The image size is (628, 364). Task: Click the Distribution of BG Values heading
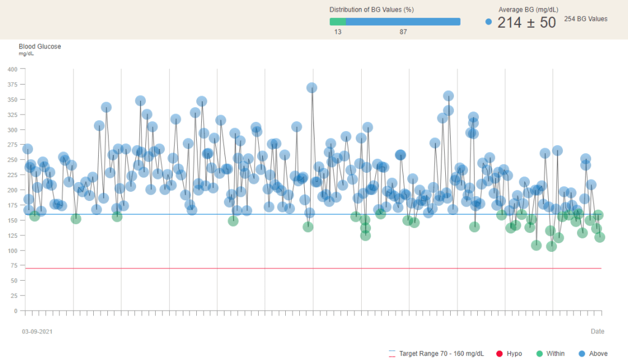pyautogui.click(x=372, y=10)
